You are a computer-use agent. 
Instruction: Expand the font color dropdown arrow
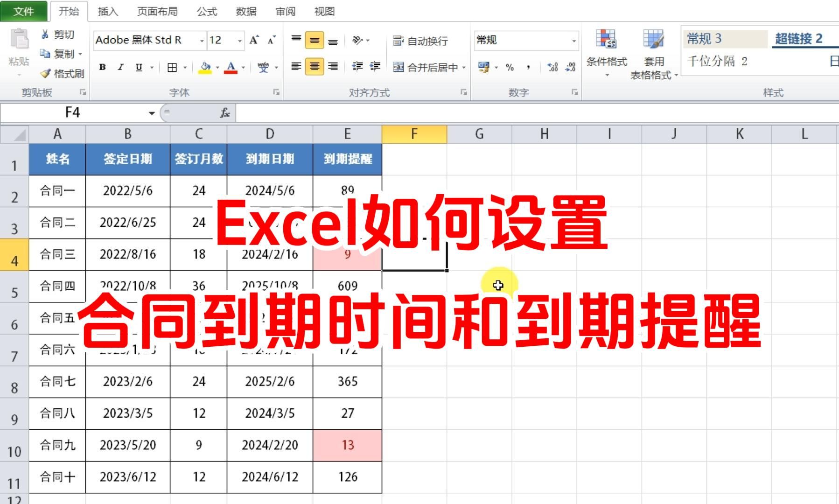pos(243,68)
